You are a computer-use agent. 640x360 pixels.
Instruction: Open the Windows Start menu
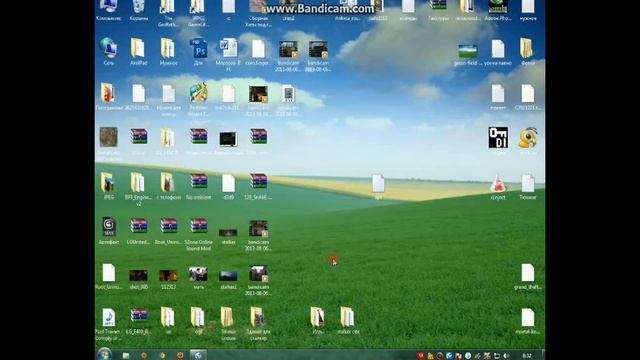pos(104,354)
